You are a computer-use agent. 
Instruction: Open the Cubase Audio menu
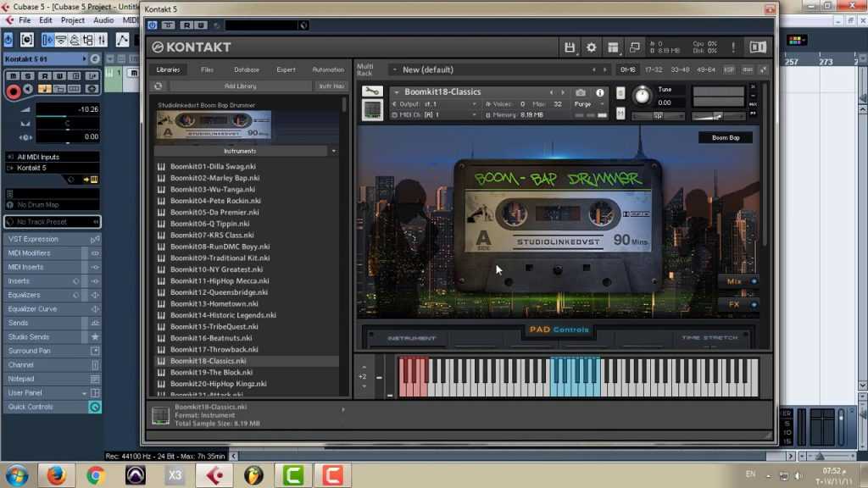click(103, 20)
